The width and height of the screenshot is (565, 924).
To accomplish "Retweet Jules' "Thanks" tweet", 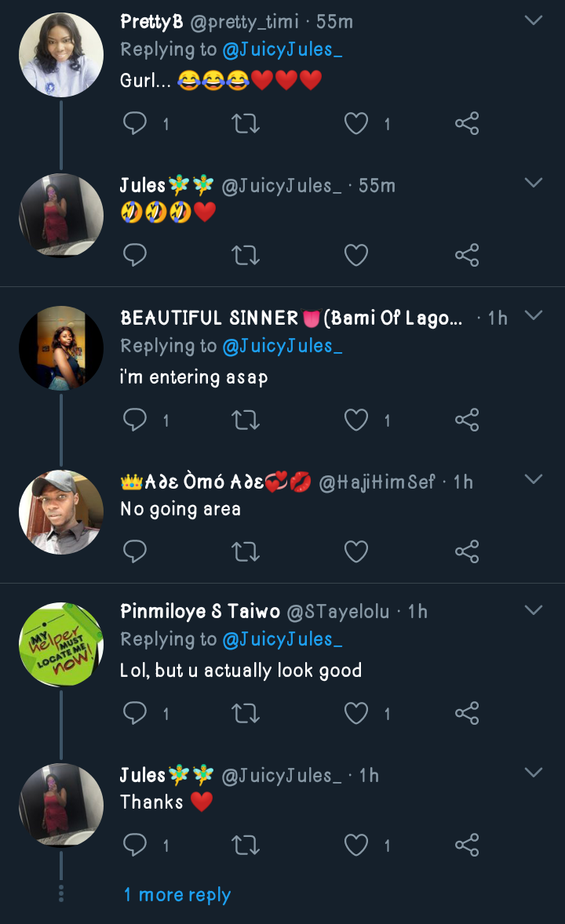I will click(246, 845).
